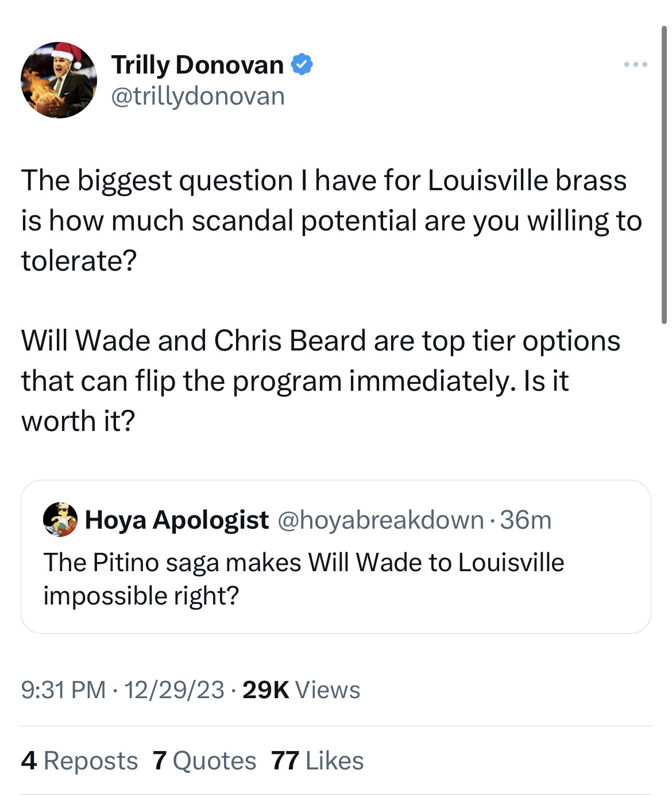Click the @hoyabreakdown handle

coord(381,520)
